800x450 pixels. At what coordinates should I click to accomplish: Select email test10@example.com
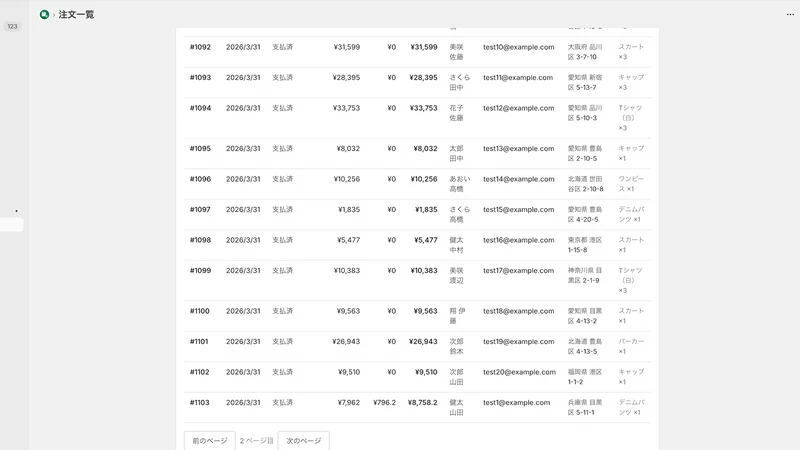coord(518,47)
